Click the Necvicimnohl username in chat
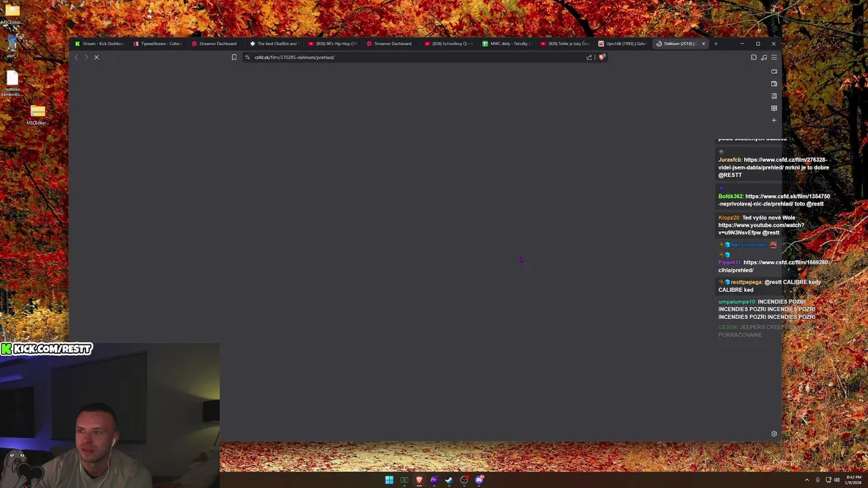The width and height of the screenshot is (868, 488). 748,245
